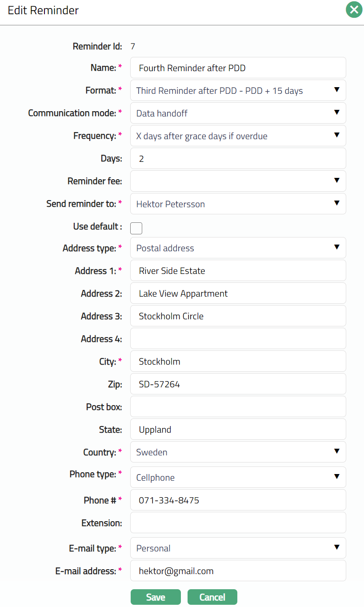The width and height of the screenshot is (364, 607).
Task: Save the reminder changes
Action: click(156, 597)
